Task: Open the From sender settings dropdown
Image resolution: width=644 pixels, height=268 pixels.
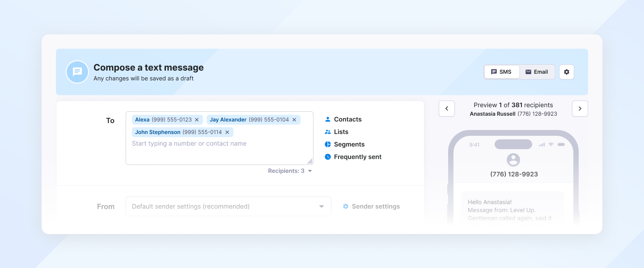Action: click(228, 206)
